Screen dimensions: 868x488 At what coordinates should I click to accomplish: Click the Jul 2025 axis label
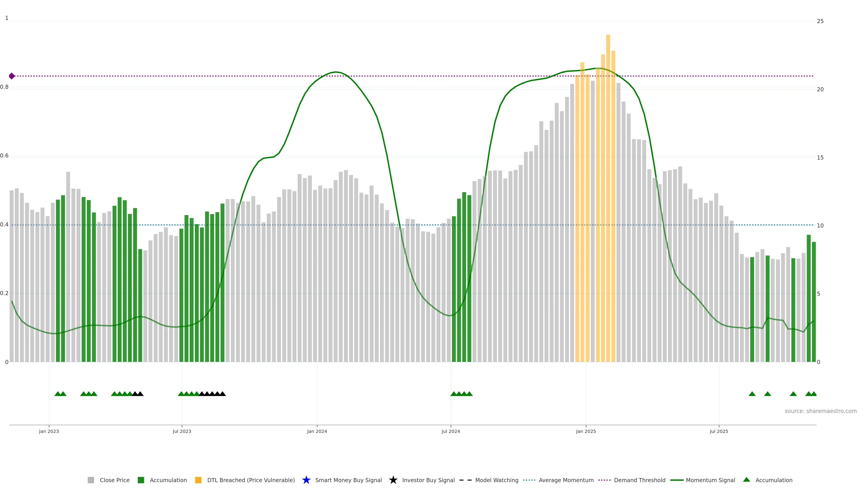coord(719,431)
